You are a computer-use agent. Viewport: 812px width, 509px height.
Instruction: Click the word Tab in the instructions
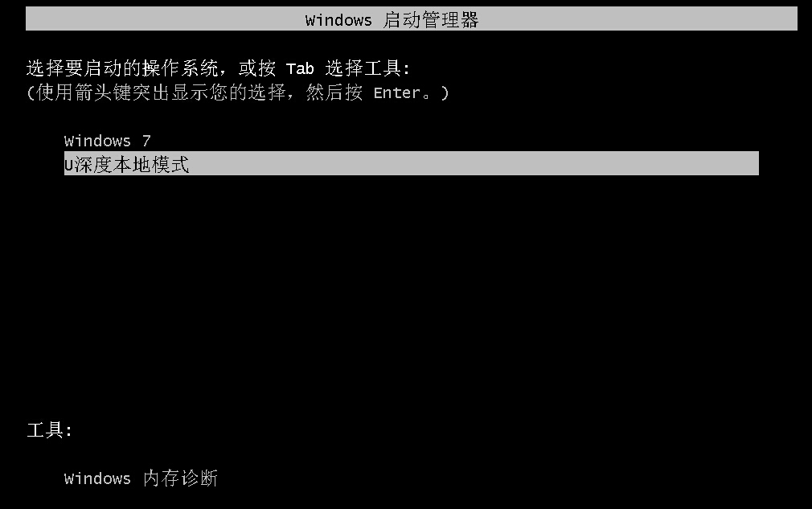coord(300,69)
